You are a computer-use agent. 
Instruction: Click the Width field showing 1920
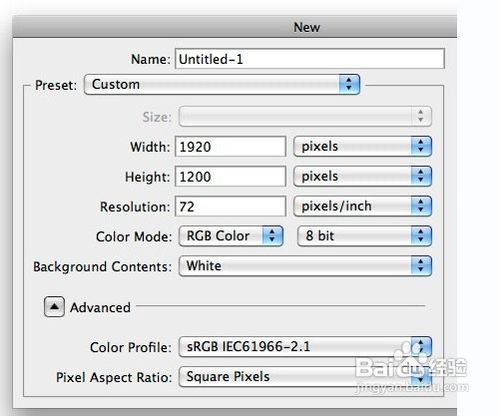click(230, 146)
